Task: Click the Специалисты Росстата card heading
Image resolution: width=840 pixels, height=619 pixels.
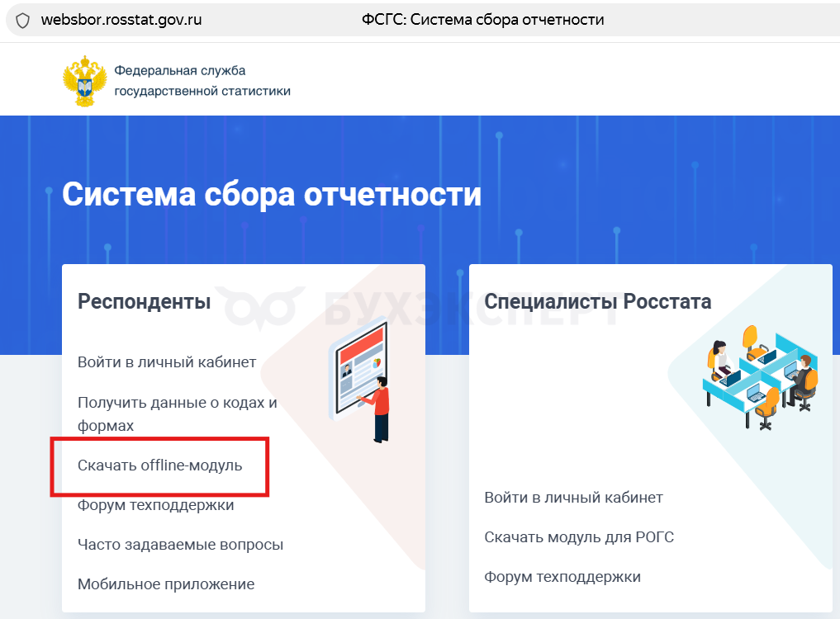Action: point(598,301)
